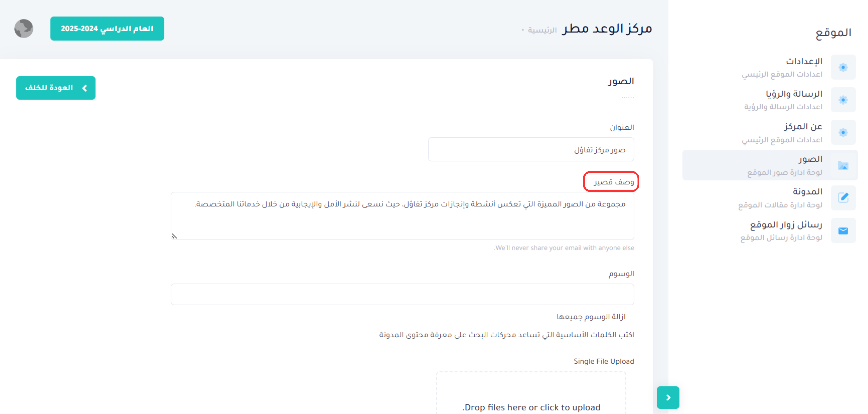Click the الرئيسية breadcrumb link

542,30
